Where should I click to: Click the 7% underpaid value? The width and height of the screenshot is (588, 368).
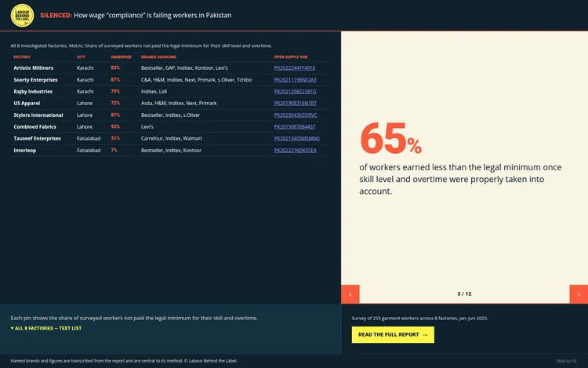[x=114, y=151]
